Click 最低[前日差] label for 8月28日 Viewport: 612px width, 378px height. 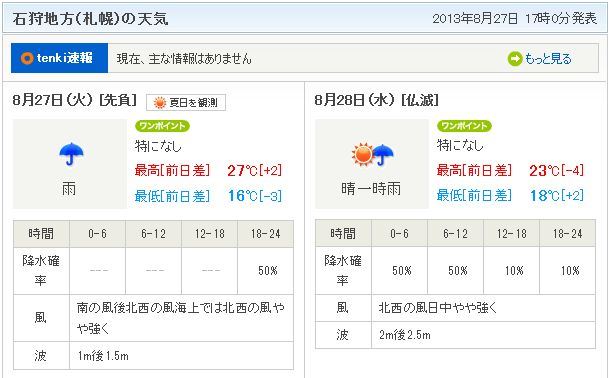[474, 196]
